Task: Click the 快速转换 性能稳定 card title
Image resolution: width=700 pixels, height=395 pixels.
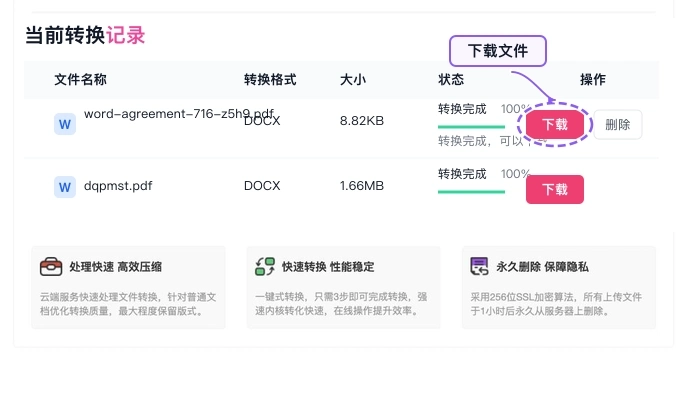Action: pyautogui.click(x=328, y=267)
